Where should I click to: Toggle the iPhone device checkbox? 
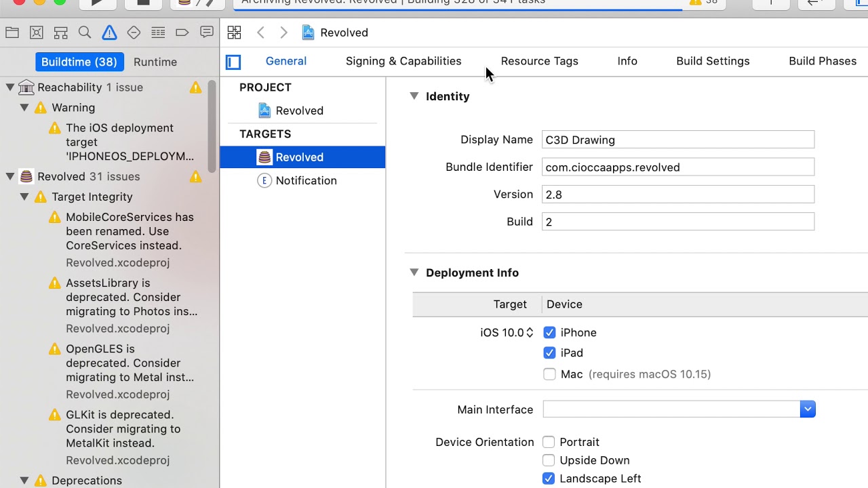[x=549, y=333]
